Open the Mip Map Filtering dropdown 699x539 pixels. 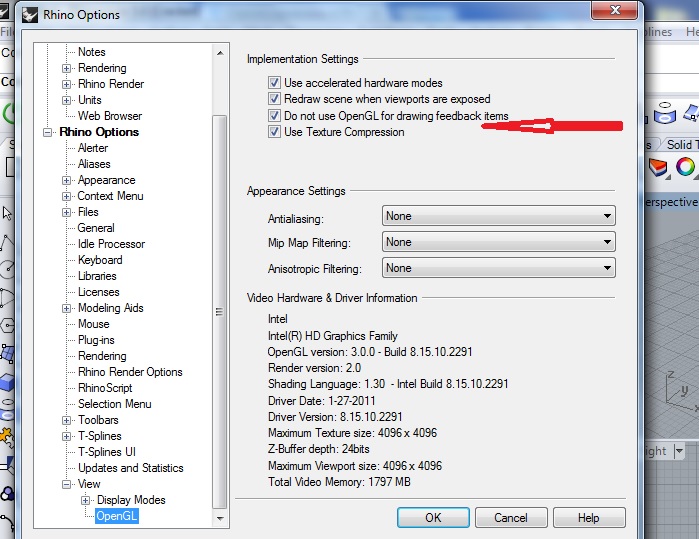tap(498, 242)
